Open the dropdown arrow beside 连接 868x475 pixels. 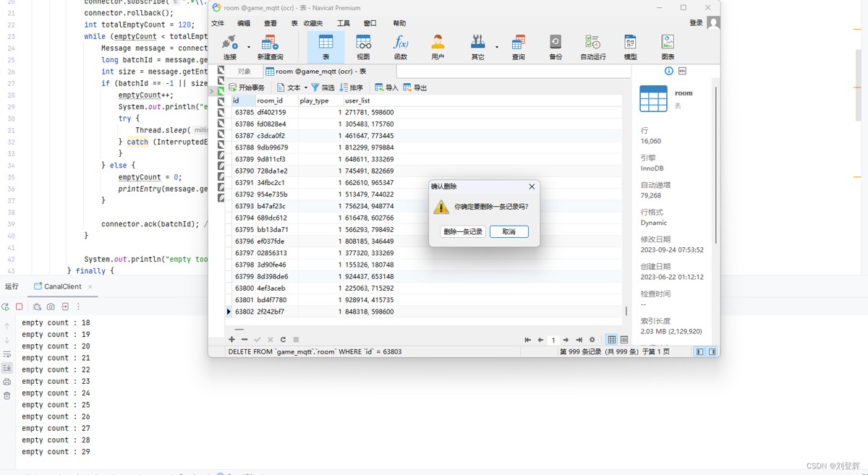point(249,48)
